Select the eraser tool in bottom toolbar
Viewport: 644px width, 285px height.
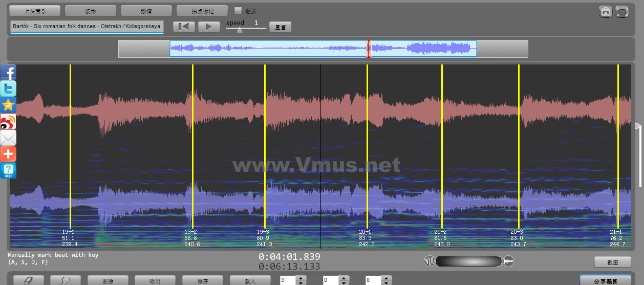pos(29,281)
